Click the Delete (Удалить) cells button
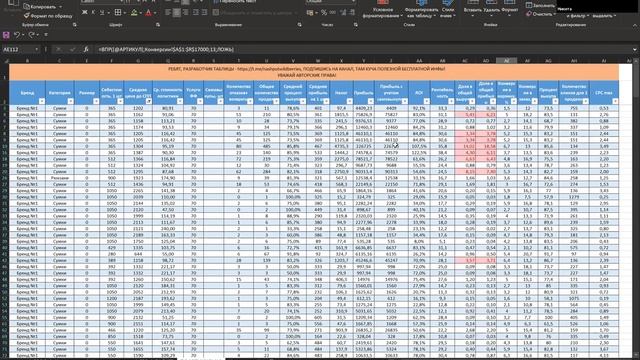 pos(491,9)
